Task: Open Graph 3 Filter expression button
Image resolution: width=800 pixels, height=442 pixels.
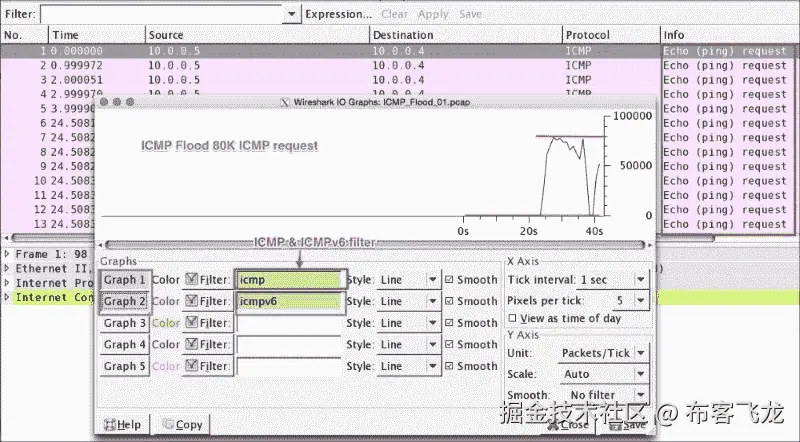Action: (208, 323)
